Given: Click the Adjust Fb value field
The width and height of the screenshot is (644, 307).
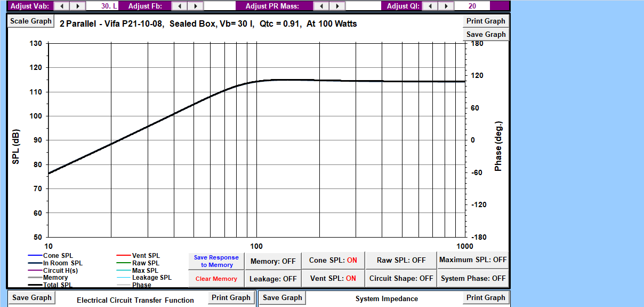Looking at the screenshot, I should point(220,6).
